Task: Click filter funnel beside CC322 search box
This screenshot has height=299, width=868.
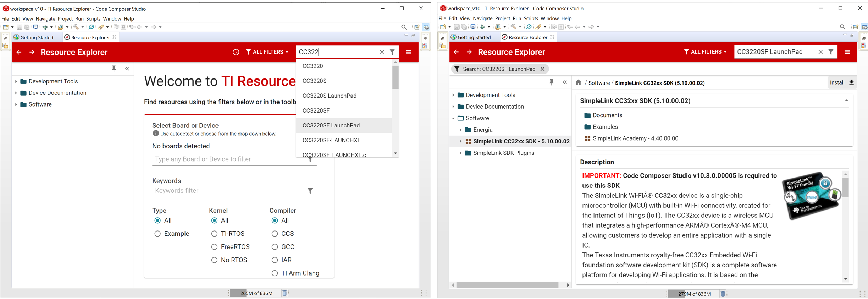Action: pos(392,52)
